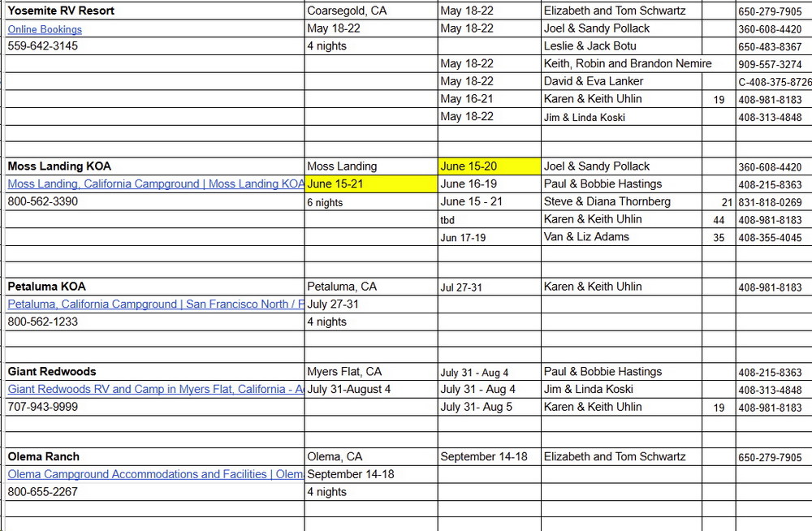Open the Giant Redwoods RV and Camp link
Viewport: 812px width, 531px height.
click(154, 390)
